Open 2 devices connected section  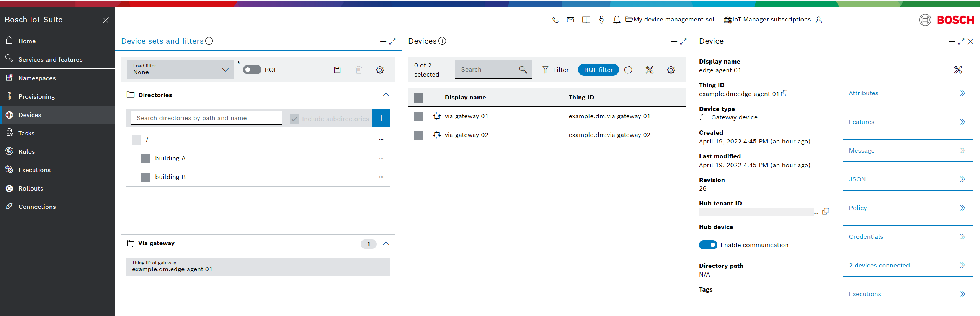pyautogui.click(x=908, y=265)
